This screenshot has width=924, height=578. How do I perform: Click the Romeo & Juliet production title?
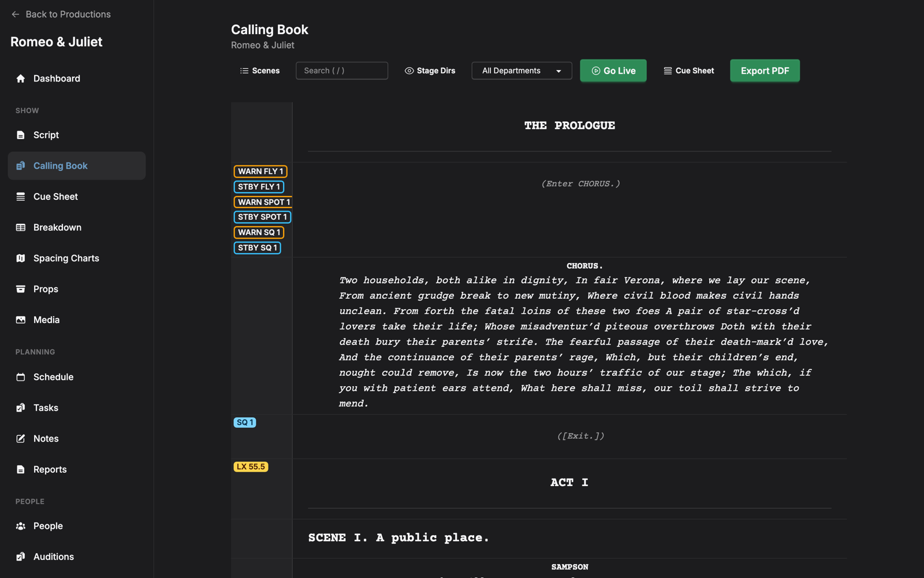[x=57, y=42]
